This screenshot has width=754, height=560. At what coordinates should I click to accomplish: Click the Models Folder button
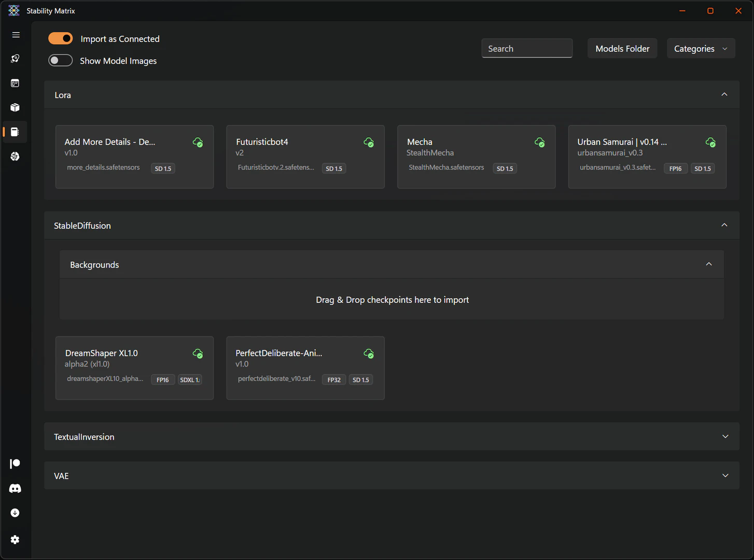click(x=622, y=49)
